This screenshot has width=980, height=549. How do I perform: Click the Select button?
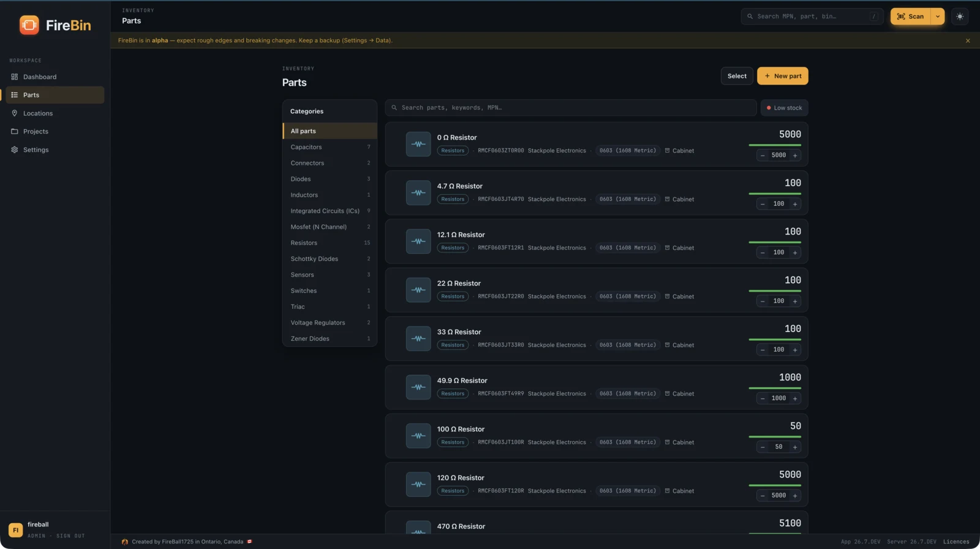coord(737,76)
